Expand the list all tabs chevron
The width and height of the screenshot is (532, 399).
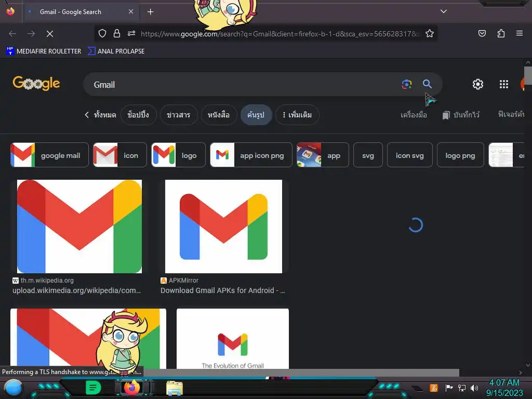point(444,11)
